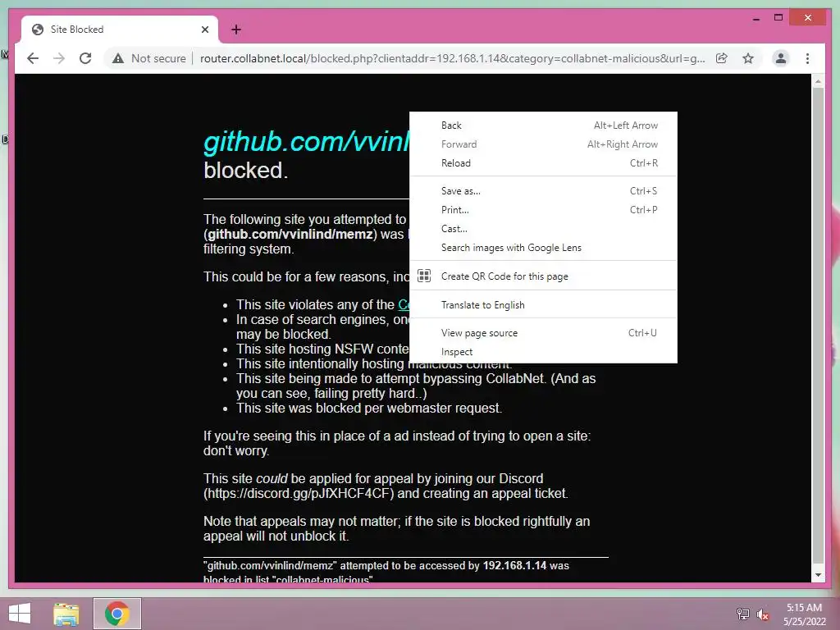Click the QR code icon in context menu
This screenshot has height=630, width=840.
coord(424,276)
